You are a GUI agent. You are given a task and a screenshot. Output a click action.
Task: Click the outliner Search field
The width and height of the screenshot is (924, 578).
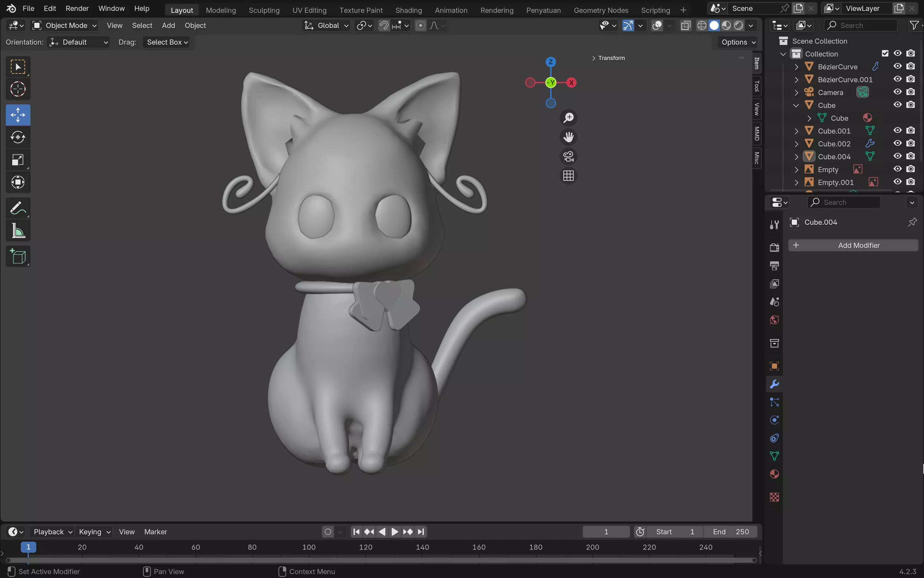[x=860, y=26]
